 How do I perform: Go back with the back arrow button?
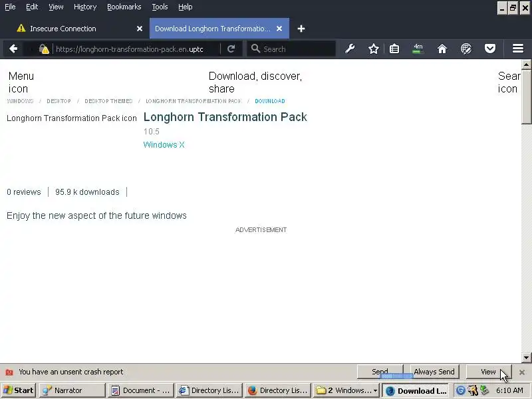point(13,49)
